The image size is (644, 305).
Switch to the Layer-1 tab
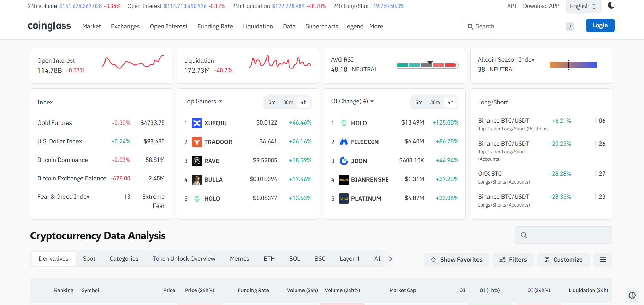[350, 259]
